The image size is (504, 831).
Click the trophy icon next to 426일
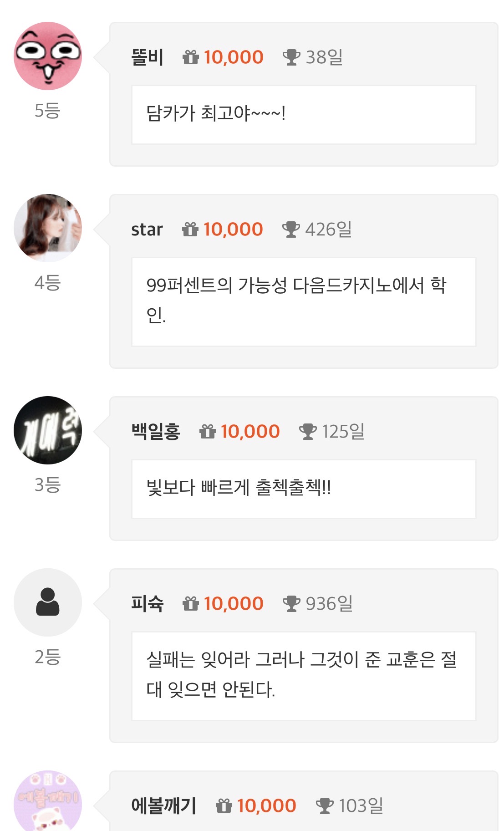click(291, 229)
